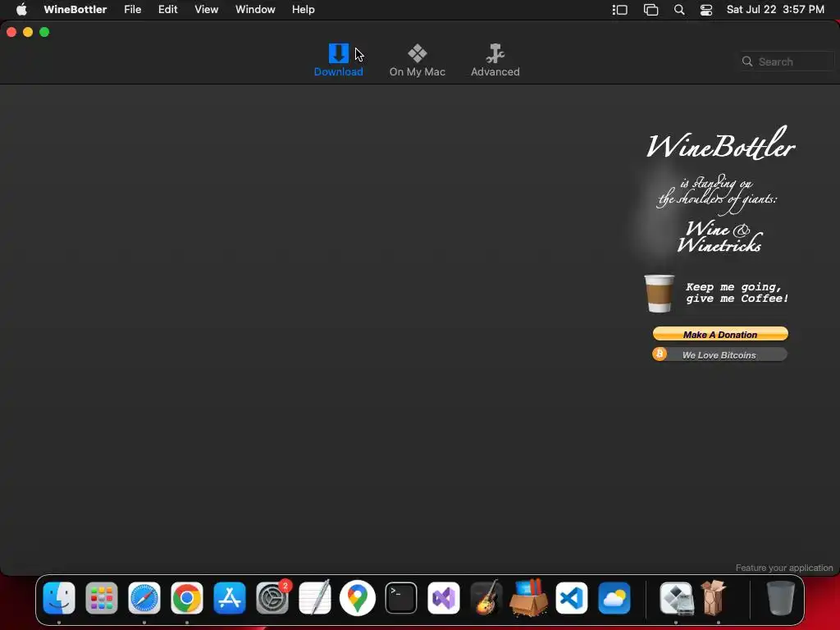Screen dimensions: 840x630
Task: Open the Trash from the Dock
Action: pyautogui.click(x=781, y=598)
